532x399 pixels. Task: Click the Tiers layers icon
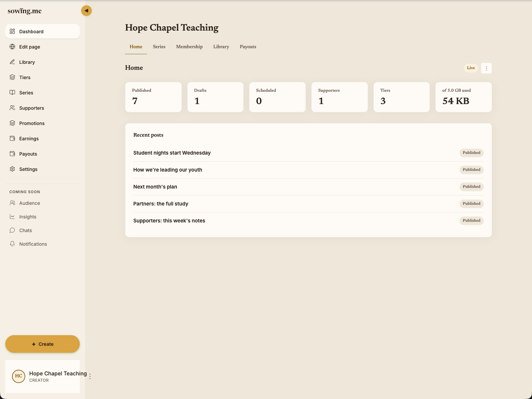coord(12,77)
